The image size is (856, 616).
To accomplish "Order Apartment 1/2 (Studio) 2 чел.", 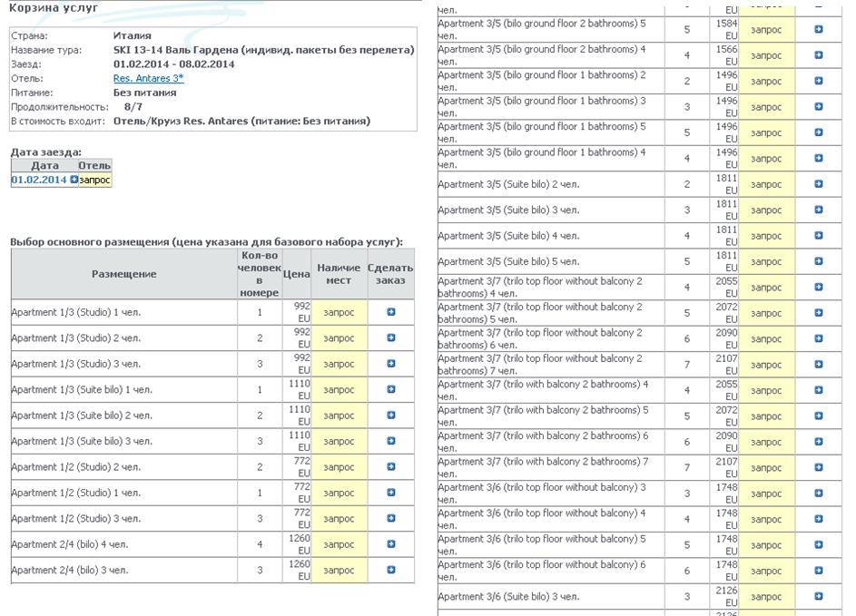I will pyautogui.click(x=391, y=466).
